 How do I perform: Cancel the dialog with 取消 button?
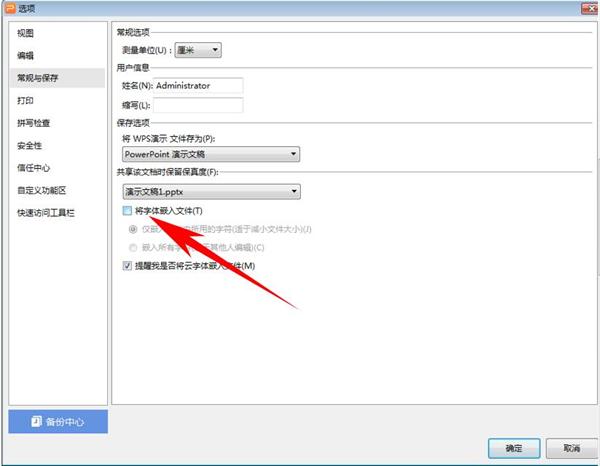point(571,448)
